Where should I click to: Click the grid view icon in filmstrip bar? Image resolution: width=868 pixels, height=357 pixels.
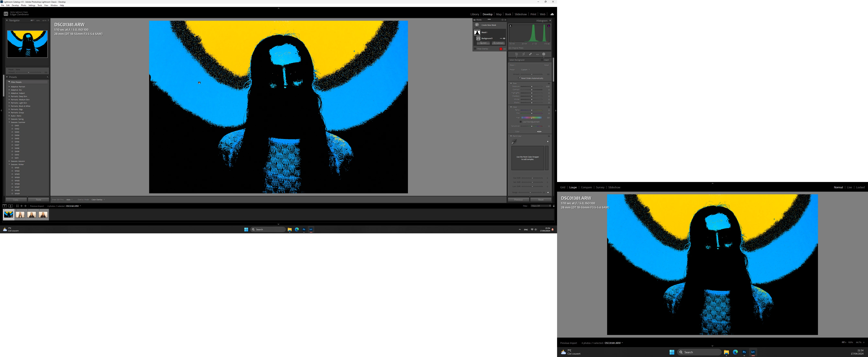pos(17,206)
